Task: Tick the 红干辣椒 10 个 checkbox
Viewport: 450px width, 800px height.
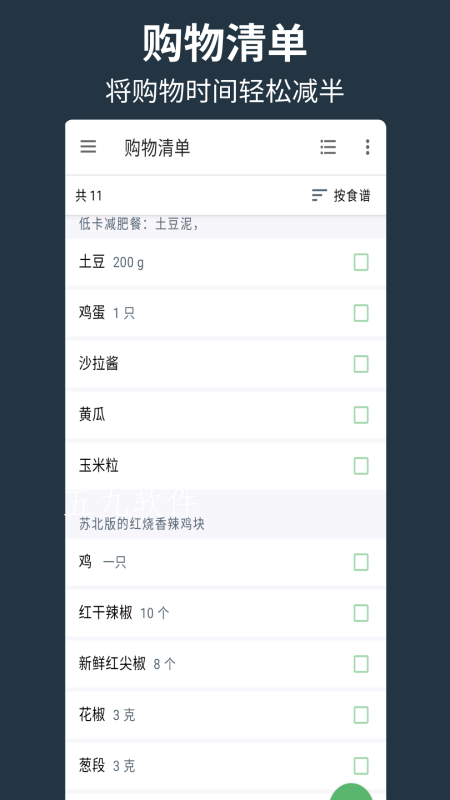Action: click(x=361, y=613)
